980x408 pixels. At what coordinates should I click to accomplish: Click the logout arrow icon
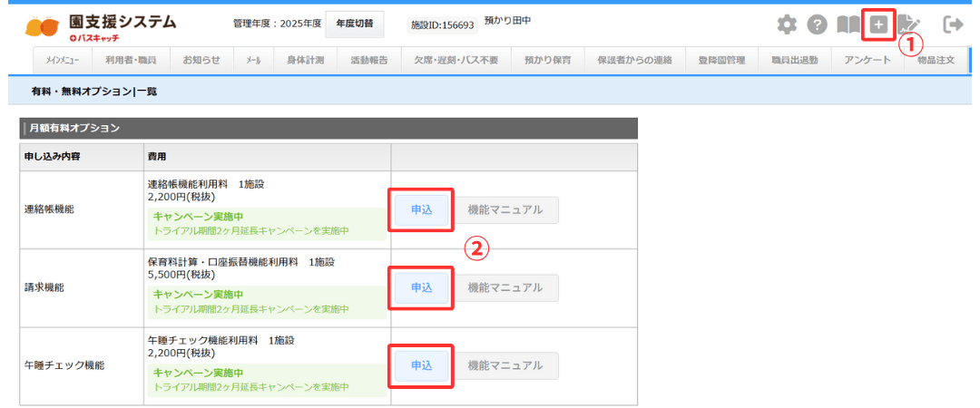953,24
